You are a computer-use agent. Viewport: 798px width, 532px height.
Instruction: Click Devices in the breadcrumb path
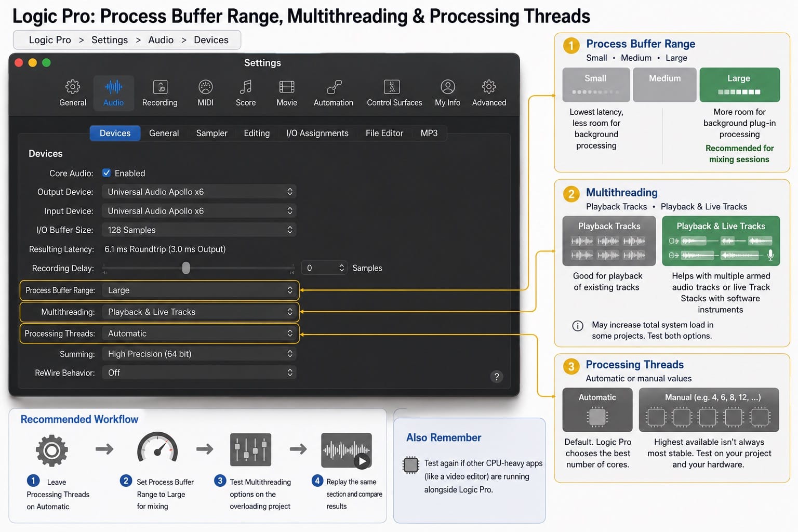[x=211, y=40]
